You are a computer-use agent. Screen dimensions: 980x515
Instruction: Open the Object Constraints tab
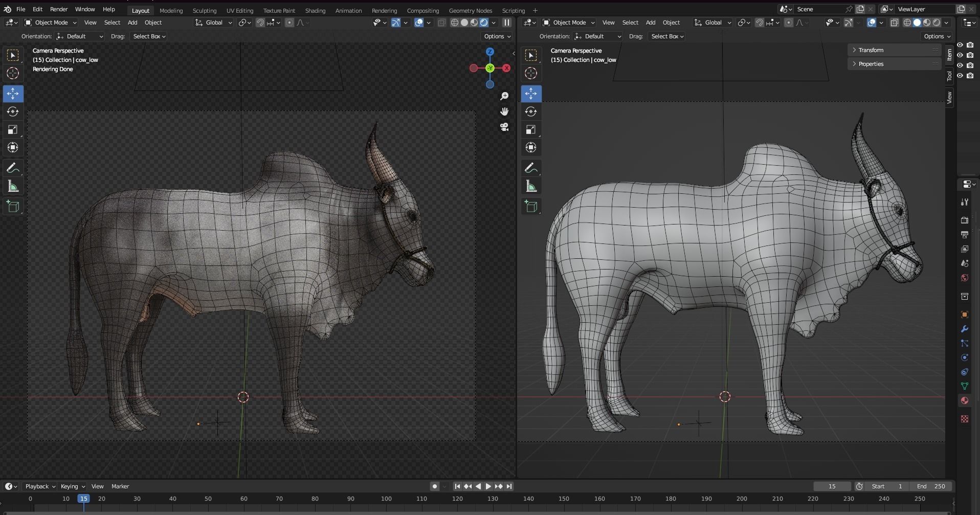click(x=965, y=372)
